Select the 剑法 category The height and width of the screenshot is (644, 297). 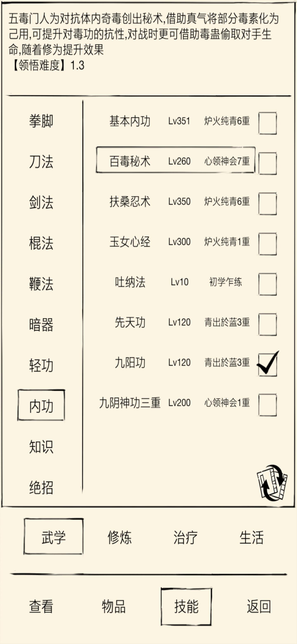(41, 202)
